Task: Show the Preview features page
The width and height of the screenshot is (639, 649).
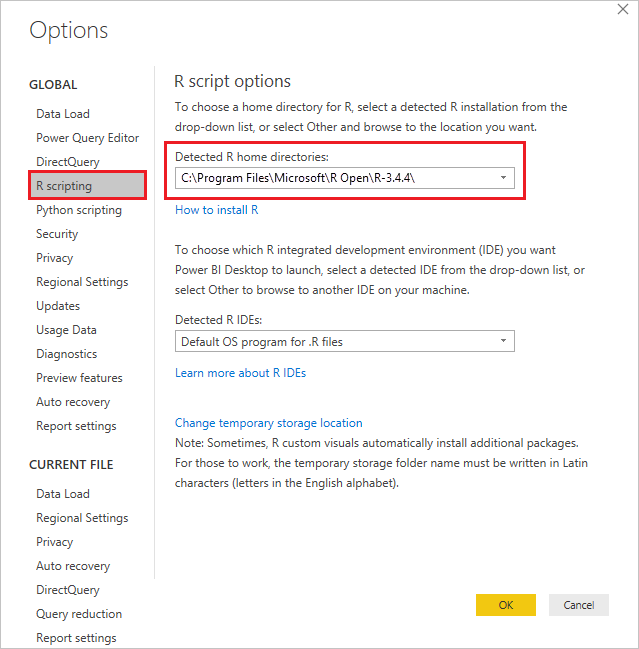Action: point(79,378)
